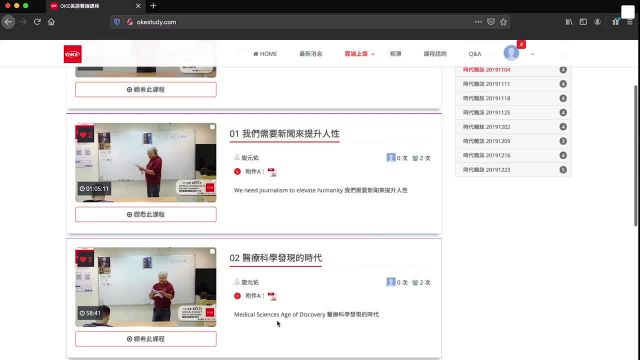Toggle the heart favorite on lesson 02 thumbnail

(85, 259)
